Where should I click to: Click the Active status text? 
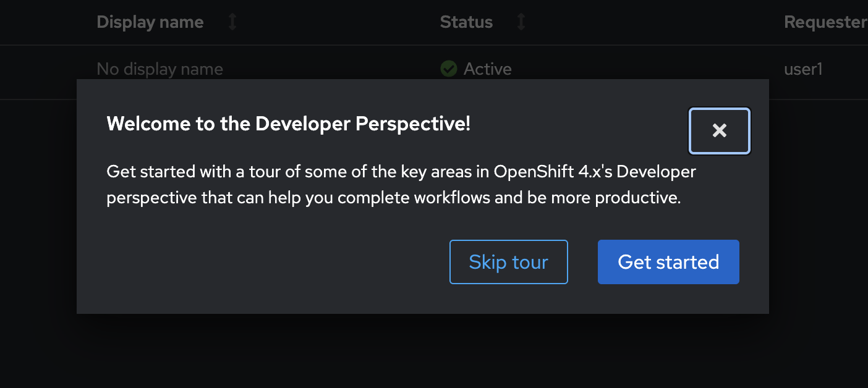point(488,69)
